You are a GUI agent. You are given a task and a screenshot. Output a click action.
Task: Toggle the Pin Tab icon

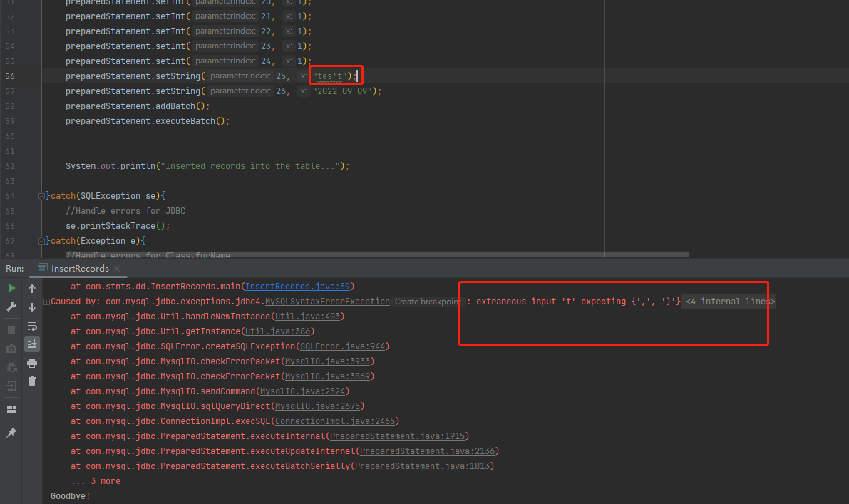point(11,433)
